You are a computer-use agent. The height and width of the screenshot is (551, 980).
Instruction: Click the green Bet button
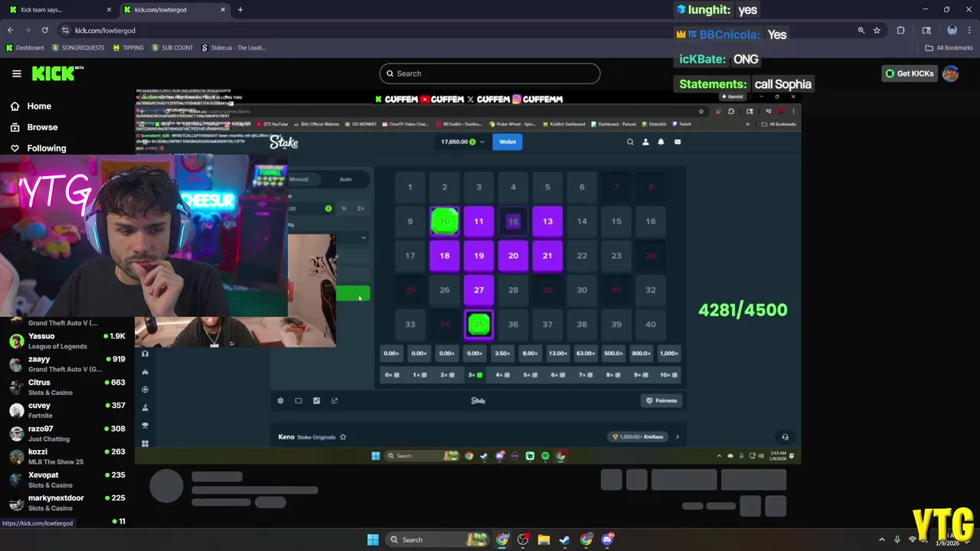tap(353, 294)
